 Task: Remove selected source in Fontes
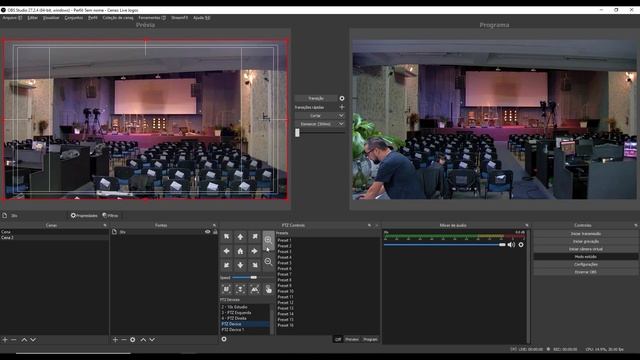click(124, 340)
